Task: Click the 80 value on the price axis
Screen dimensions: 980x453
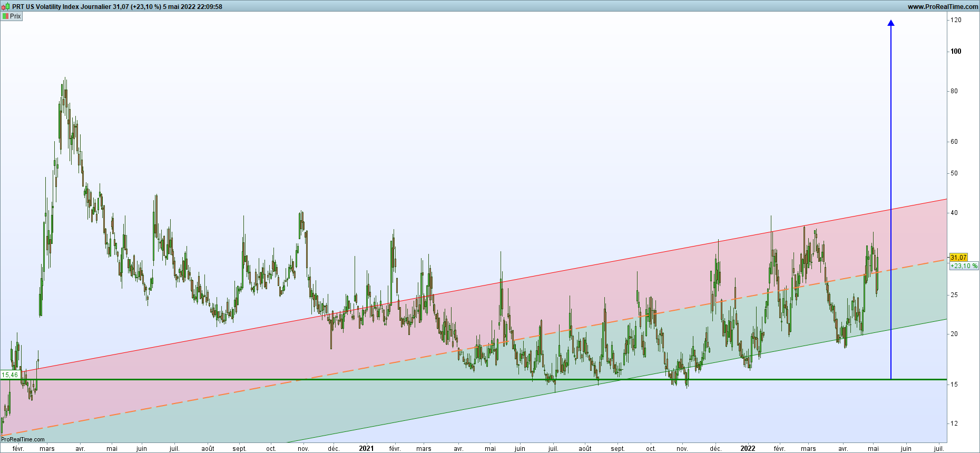Action: (954, 91)
